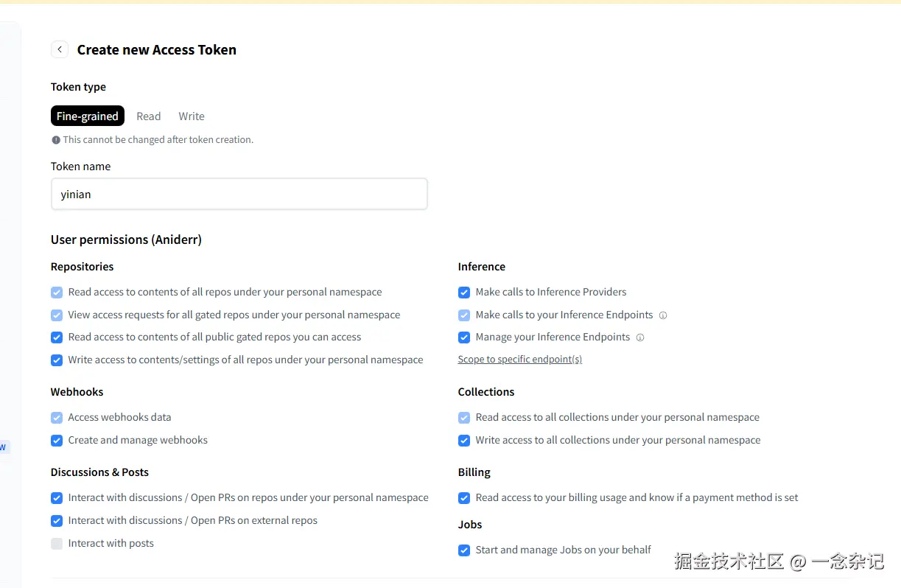The width and height of the screenshot is (901, 588).
Task: Toggle Access webhooks data checkbox
Action: pyautogui.click(x=57, y=418)
